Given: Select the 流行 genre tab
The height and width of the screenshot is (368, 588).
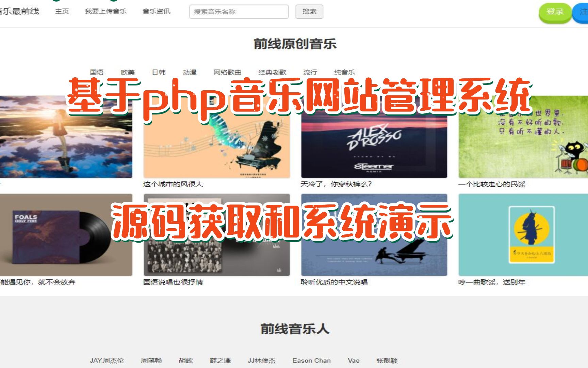Looking at the screenshot, I should (310, 72).
